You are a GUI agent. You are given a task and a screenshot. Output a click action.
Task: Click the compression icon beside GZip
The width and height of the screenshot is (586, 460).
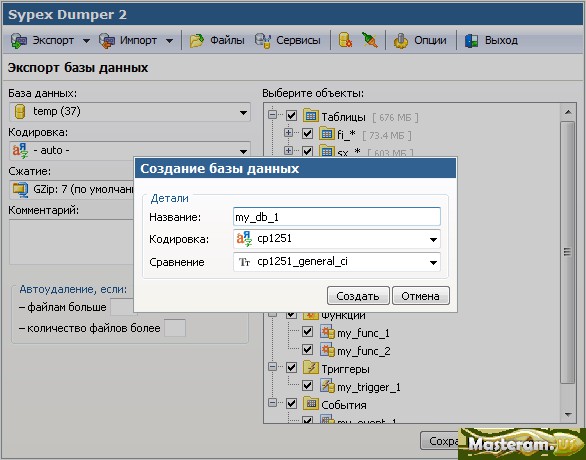(x=20, y=189)
